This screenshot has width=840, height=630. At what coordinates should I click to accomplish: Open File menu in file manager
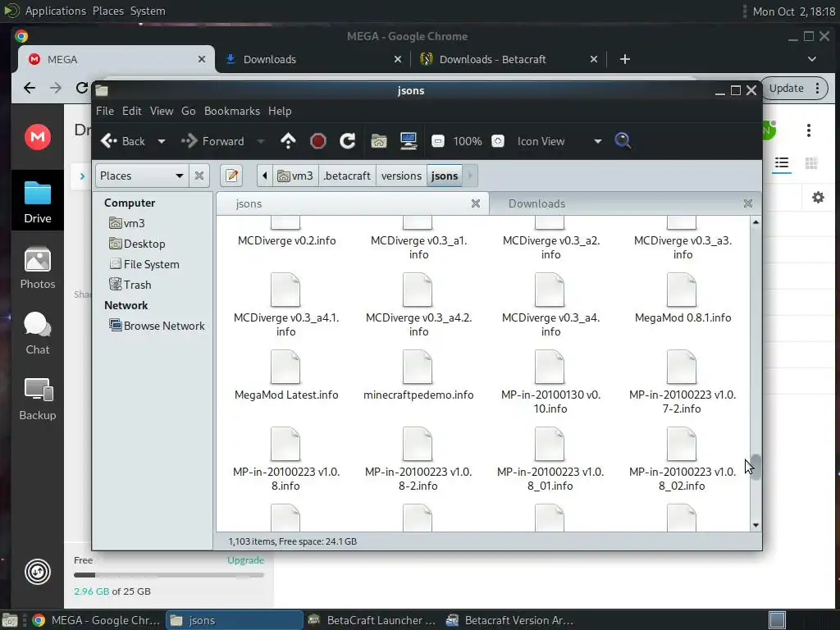(105, 111)
